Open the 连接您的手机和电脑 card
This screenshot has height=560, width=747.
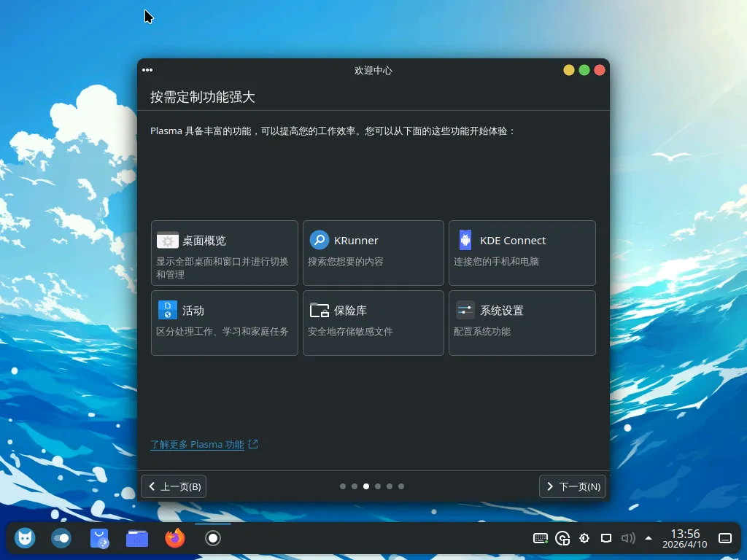pos(522,253)
